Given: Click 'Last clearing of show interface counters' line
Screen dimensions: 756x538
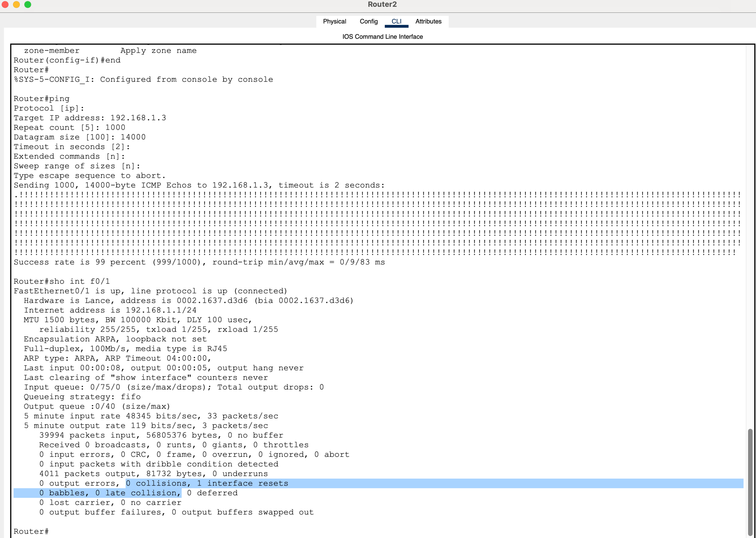Looking at the screenshot, I should (x=146, y=377).
